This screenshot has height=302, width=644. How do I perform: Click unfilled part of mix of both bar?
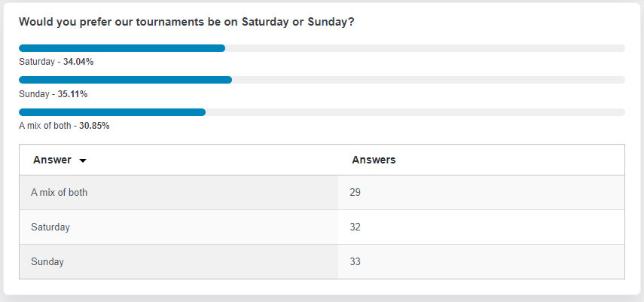(415, 112)
